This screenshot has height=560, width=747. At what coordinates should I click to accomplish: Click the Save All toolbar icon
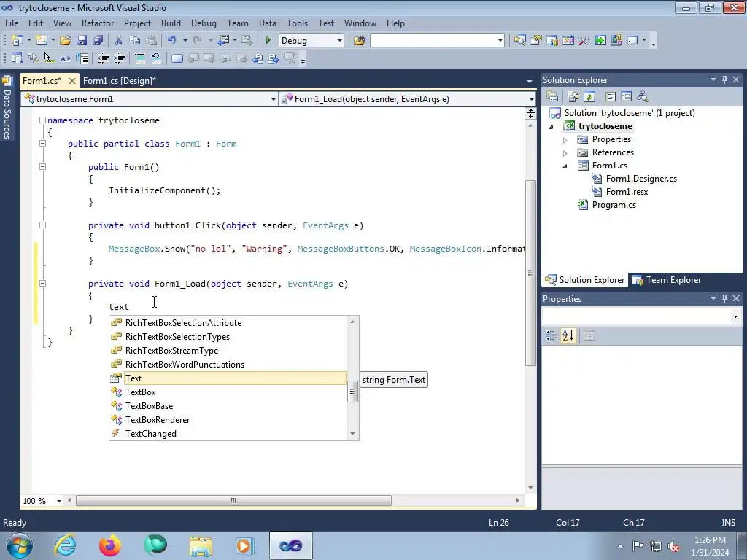pos(98,41)
